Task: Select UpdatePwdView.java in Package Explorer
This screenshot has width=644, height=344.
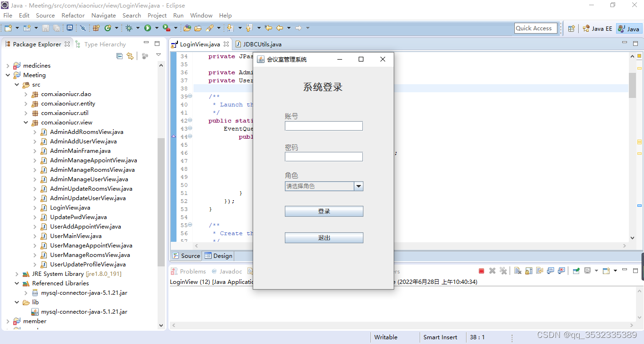Action: [79, 217]
